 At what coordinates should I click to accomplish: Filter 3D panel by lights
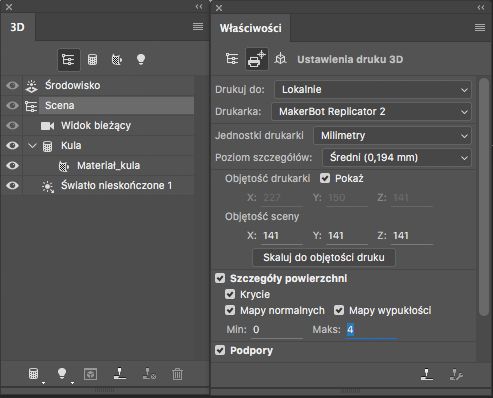tap(141, 60)
